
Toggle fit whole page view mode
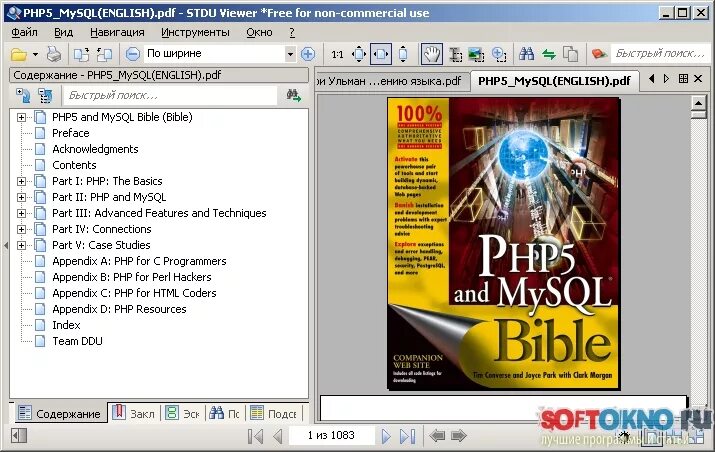[359, 54]
